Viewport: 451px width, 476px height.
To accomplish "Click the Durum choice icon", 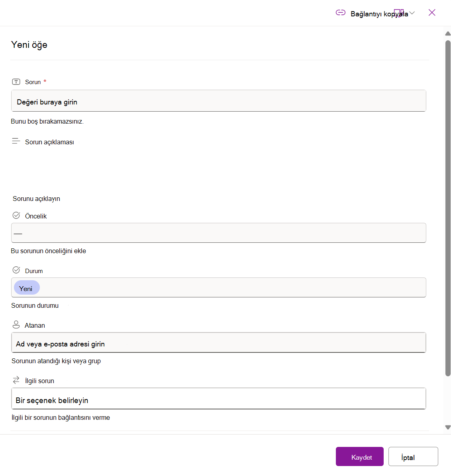I will pyautogui.click(x=16, y=270).
